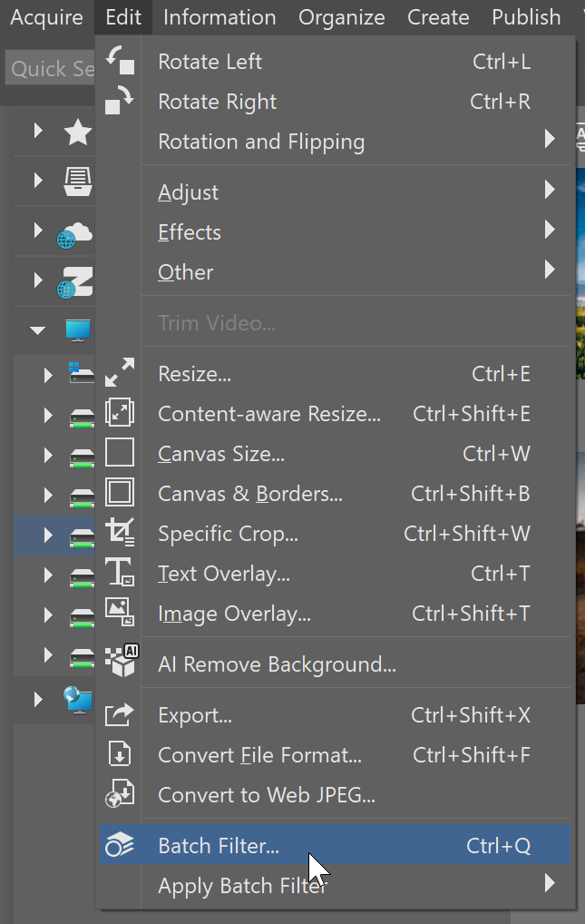Image resolution: width=585 pixels, height=924 pixels.
Task: Click the Rotate Right icon
Action: [120, 102]
